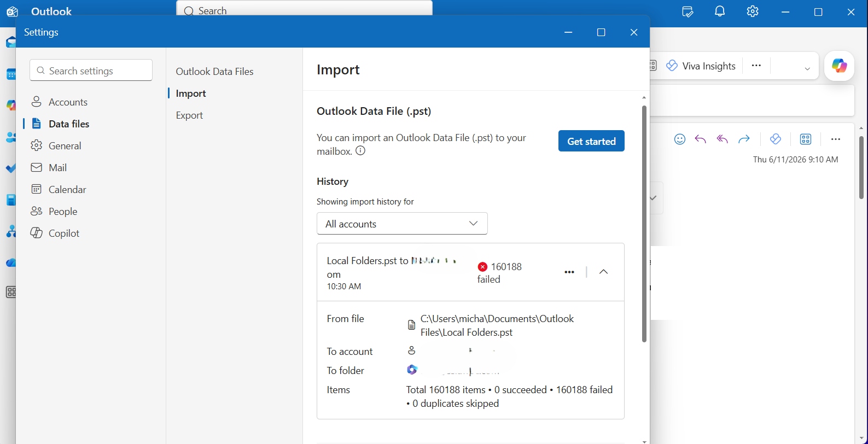The width and height of the screenshot is (868, 444).
Task: Open the All accounts dropdown
Action: click(x=402, y=224)
